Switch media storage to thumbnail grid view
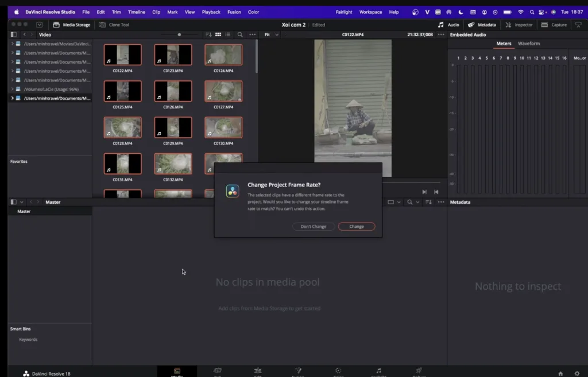 click(218, 34)
